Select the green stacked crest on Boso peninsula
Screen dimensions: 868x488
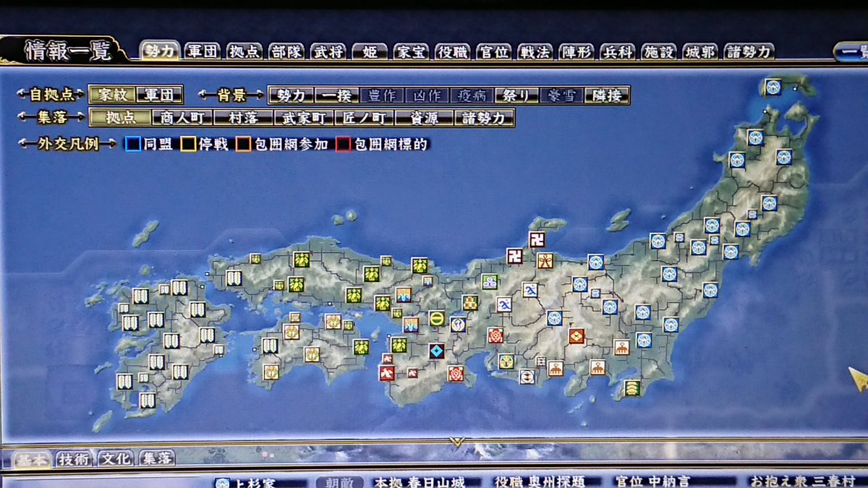632,388
